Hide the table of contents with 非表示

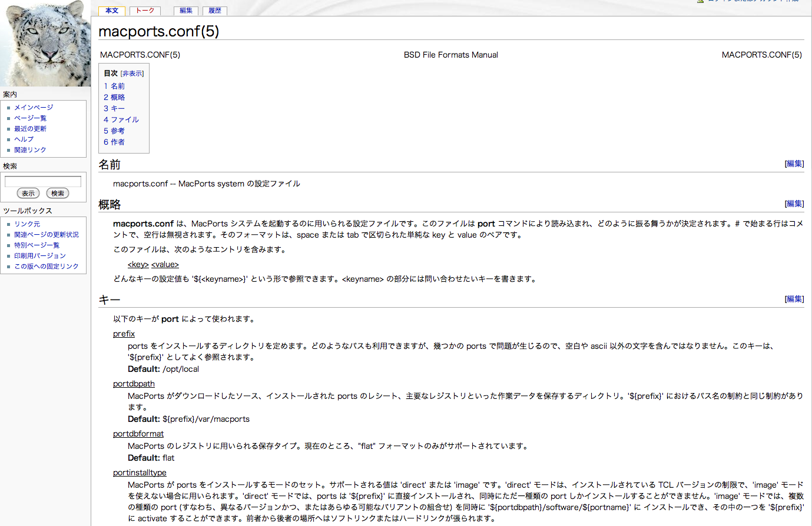click(x=132, y=74)
